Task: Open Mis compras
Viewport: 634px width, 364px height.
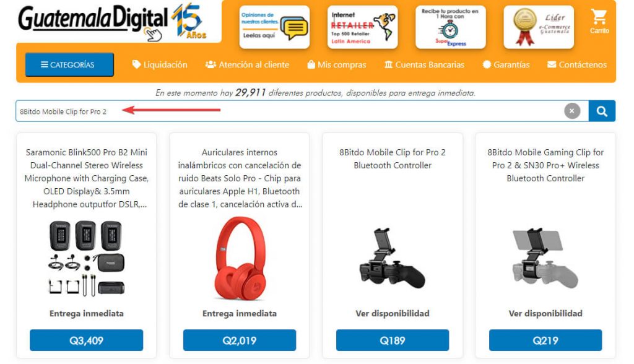Action: [336, 65]
